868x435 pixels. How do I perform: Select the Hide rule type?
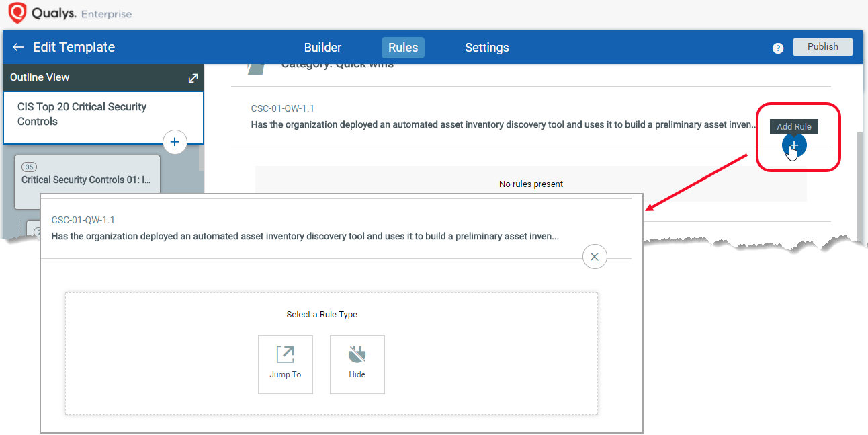(357, 364)
